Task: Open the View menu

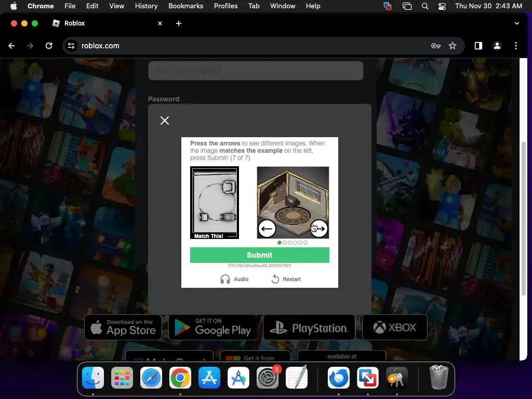Action: click(116, 6)
